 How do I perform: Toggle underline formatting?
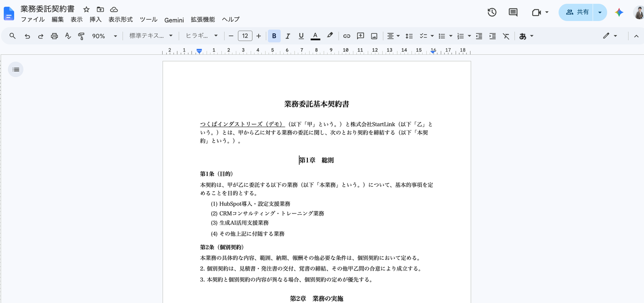[301, 36]
